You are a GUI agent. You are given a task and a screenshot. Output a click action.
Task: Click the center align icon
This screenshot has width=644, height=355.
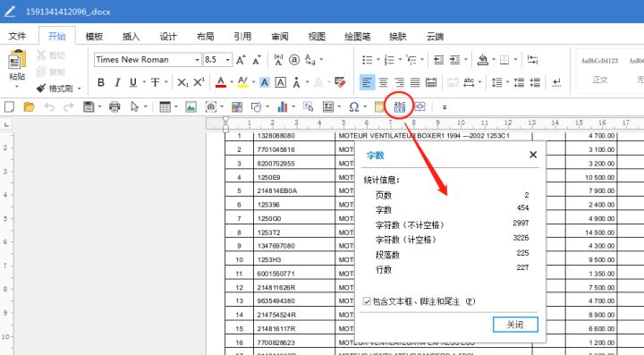[383, 82]
